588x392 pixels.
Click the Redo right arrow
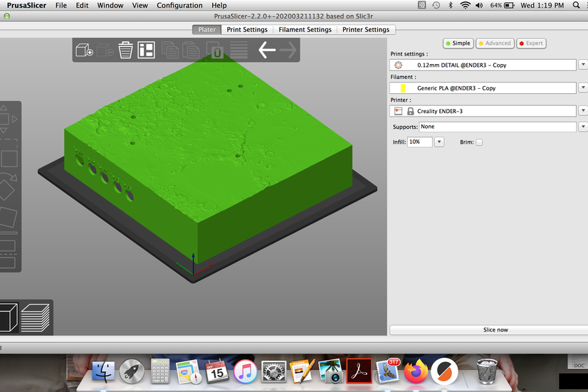click(288, 50)
